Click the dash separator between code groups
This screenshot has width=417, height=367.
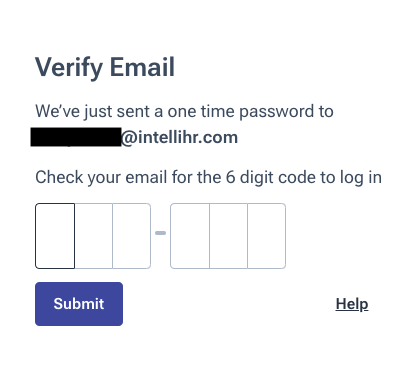pyautogui.click(x=160, y=233)
